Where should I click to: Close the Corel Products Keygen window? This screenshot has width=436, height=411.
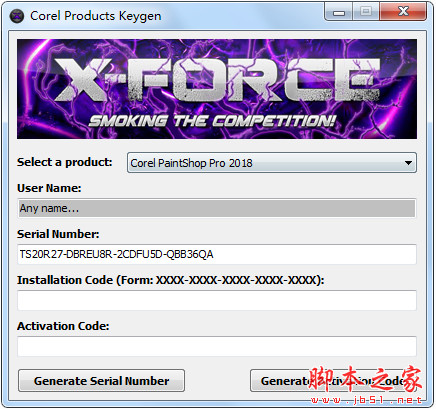[403, 12]
